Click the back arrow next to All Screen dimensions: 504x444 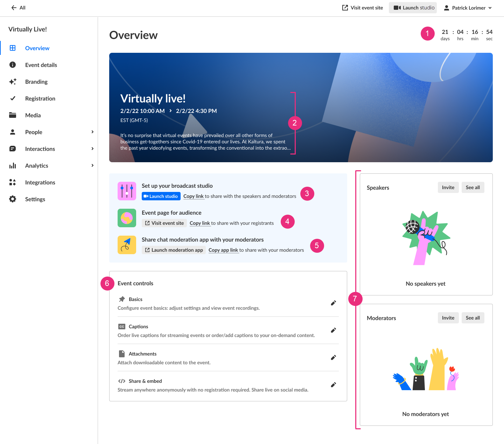(14, 8)
